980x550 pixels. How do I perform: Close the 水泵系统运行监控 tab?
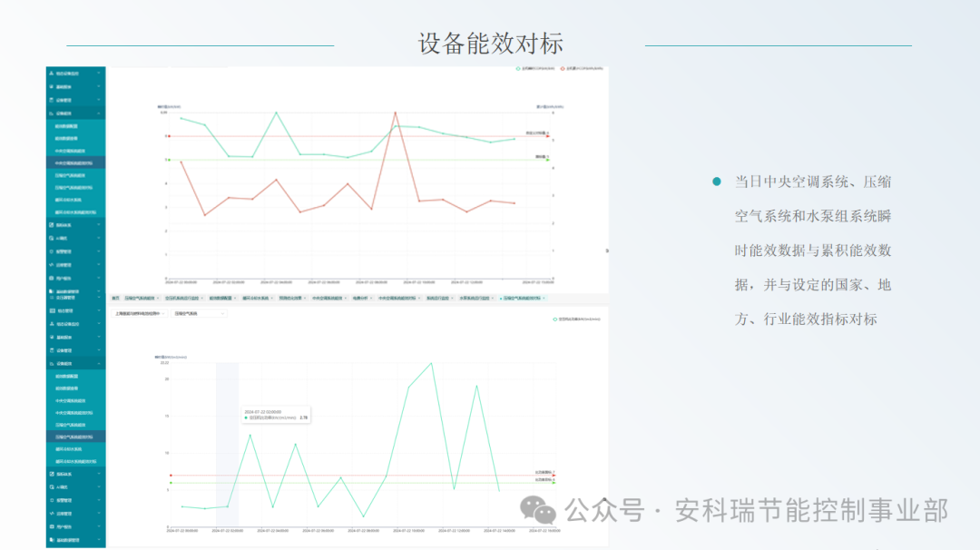493,298
